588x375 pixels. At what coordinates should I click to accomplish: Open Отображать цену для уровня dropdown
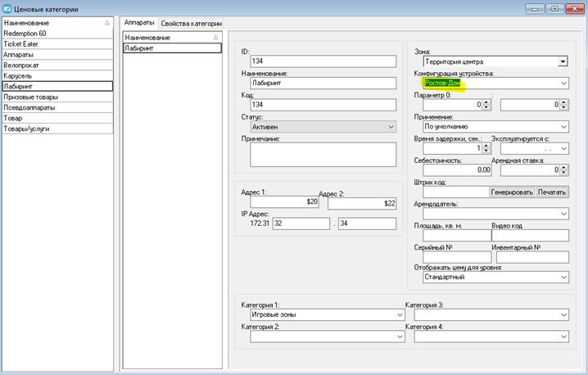tap(563, 277)
